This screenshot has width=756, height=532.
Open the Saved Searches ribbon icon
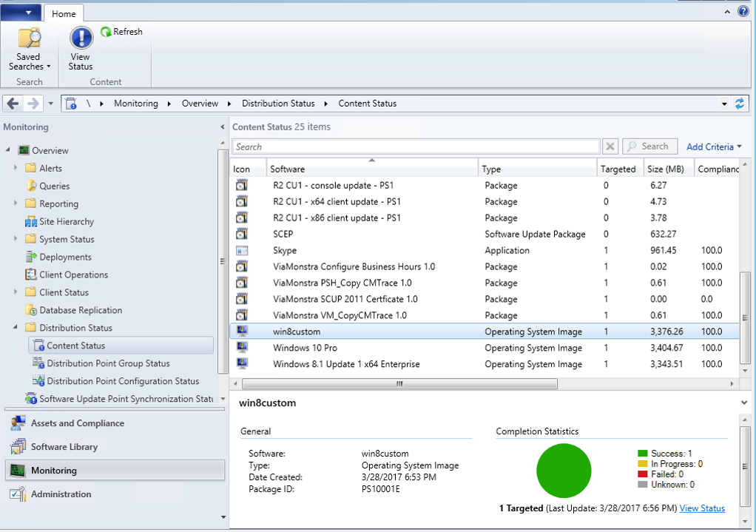pos(30,38)
